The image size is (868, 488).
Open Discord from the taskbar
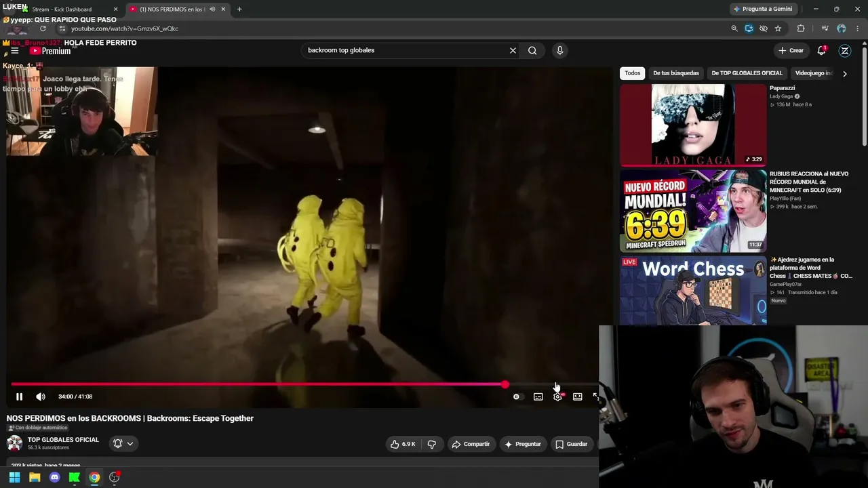click(55, 477)
